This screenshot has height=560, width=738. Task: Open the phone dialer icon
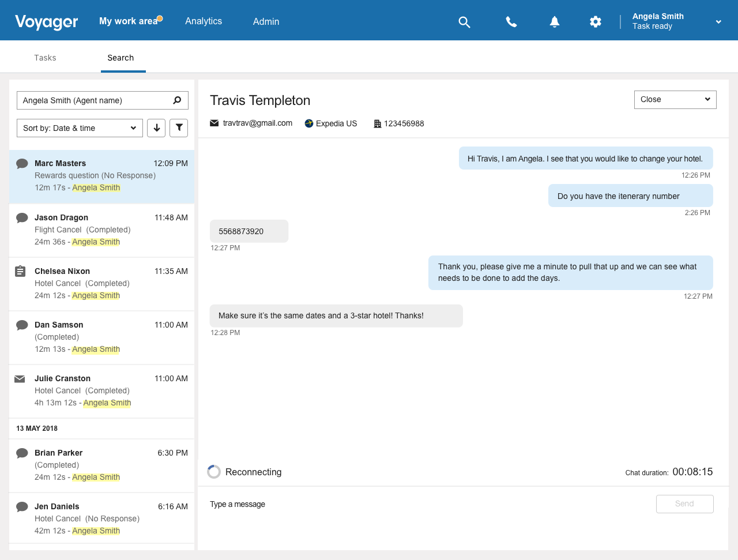511,22
